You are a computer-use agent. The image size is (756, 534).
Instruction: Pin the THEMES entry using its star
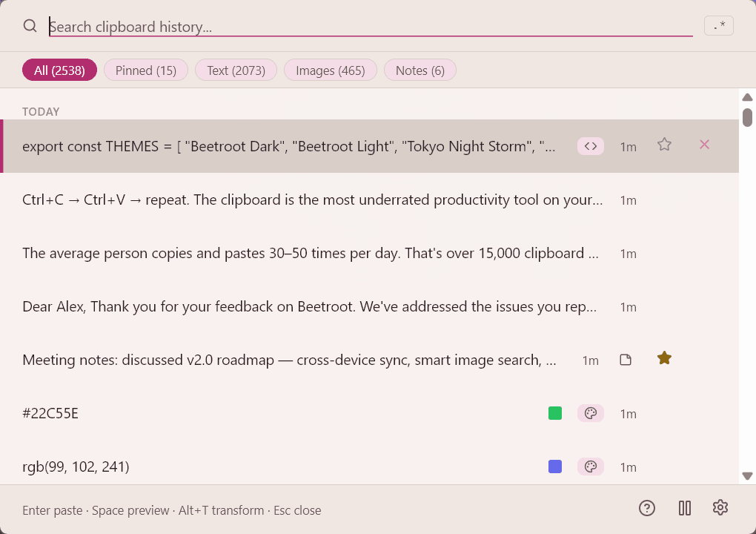pos(664,145)
